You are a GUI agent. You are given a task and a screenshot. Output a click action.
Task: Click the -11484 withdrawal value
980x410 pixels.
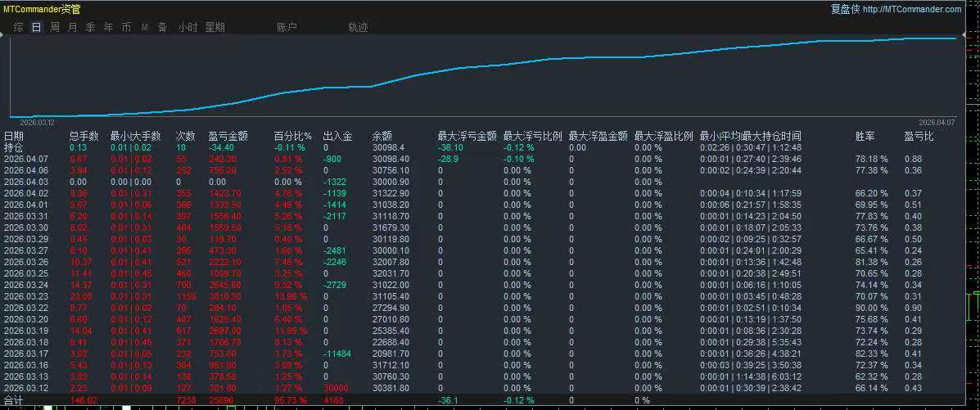(x=336, y=354)
